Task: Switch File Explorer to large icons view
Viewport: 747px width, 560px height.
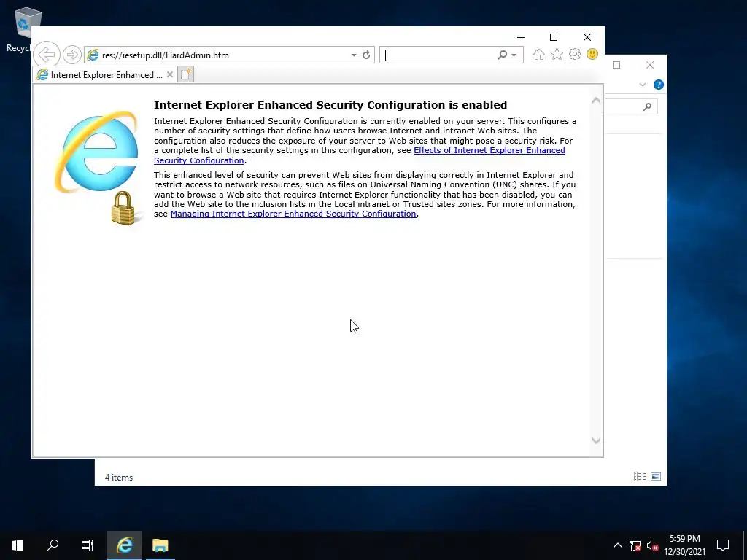Action: [656, 477]
